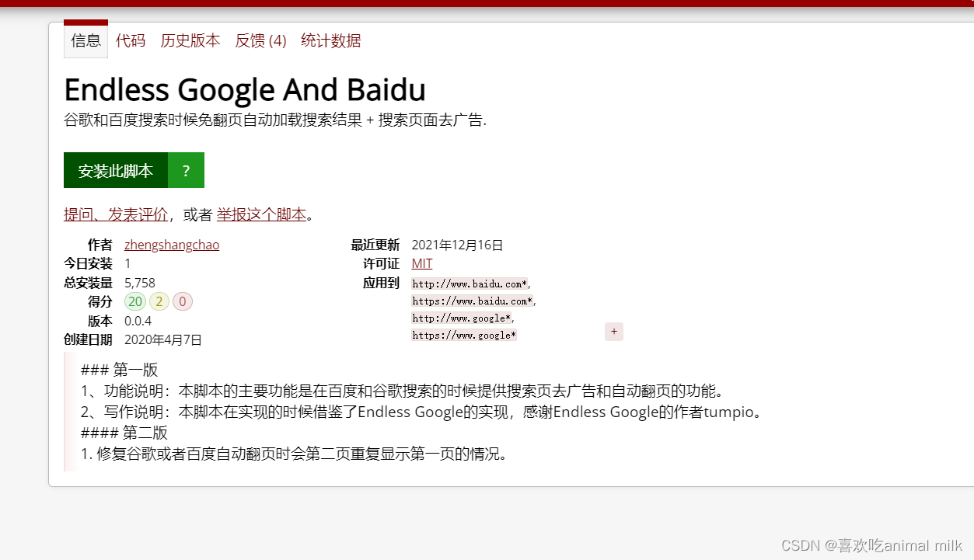The width and height of the screenshot is (974, 560).
Task: Click the line starting 1. 修复谷歌或者百度
Action: pos(295,454)
